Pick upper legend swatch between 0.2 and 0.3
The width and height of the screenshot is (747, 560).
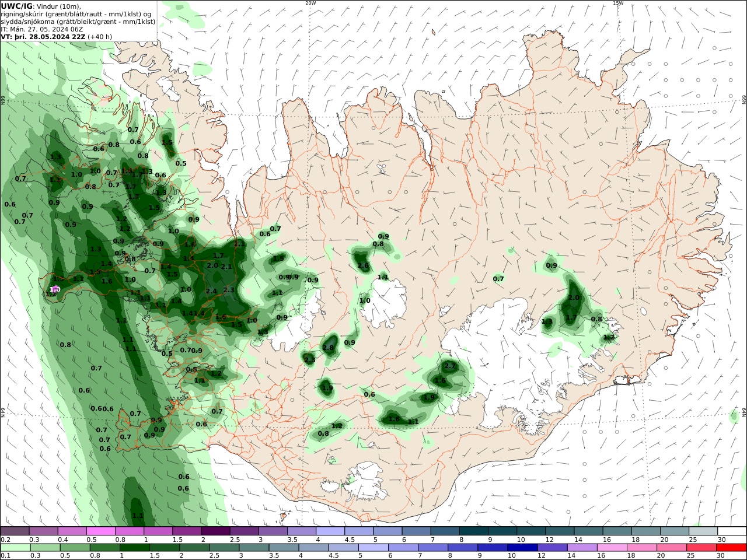15,531
